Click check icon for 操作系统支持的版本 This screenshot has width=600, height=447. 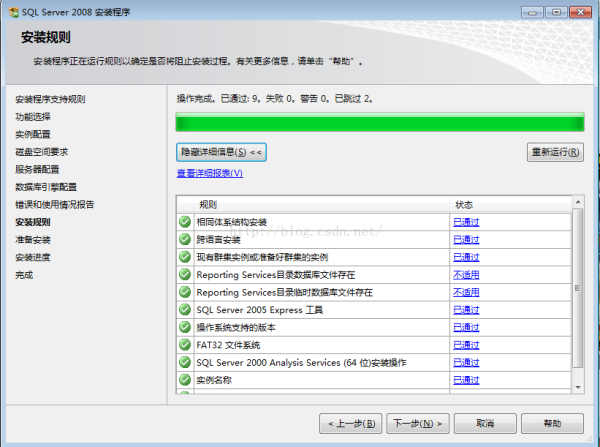click(x=185, y=327)
